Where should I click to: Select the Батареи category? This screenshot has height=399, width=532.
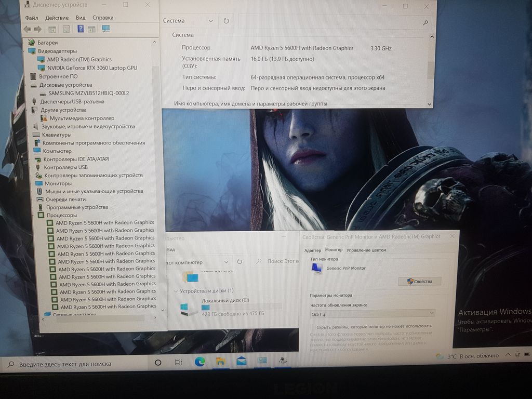tap(47, 43)
